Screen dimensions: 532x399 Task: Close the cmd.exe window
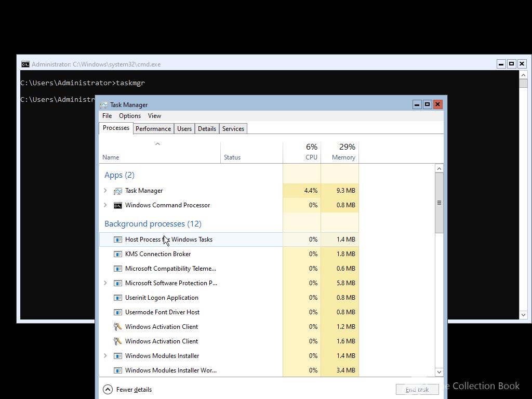coord(522,64)
